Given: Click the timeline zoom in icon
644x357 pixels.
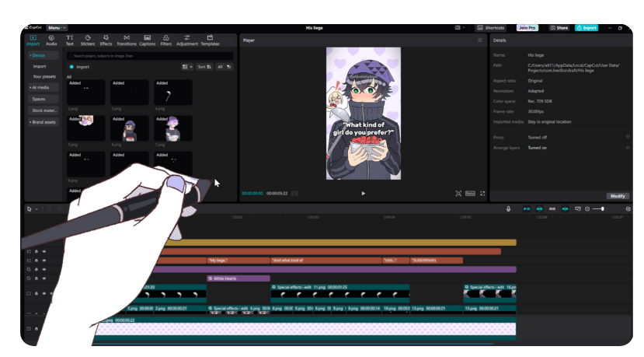Looking at the screenshot, I should [628, 209].
